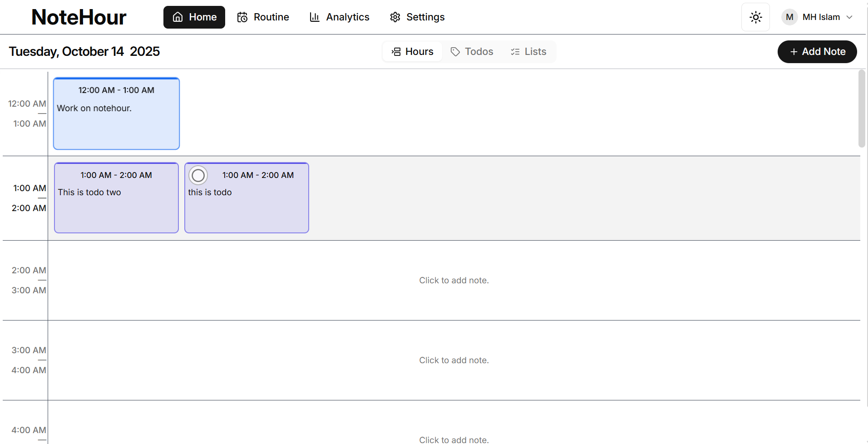The width and height of the screenshot is (868, 444).
Task: Click the M user avatar
Action: tap(789, 17)
